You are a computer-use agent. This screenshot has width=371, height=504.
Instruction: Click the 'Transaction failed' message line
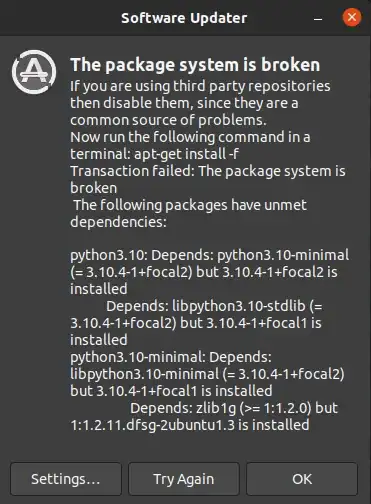click(x=208, y=171)
